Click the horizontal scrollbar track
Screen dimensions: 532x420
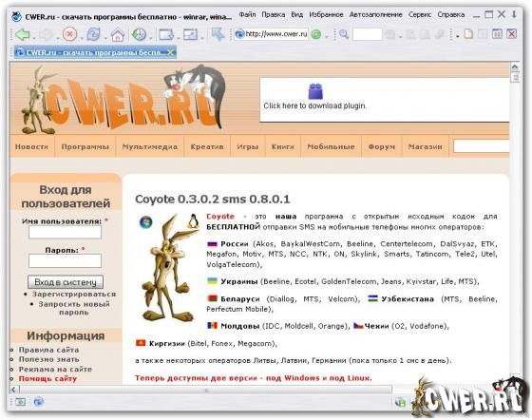click(203, 390)
